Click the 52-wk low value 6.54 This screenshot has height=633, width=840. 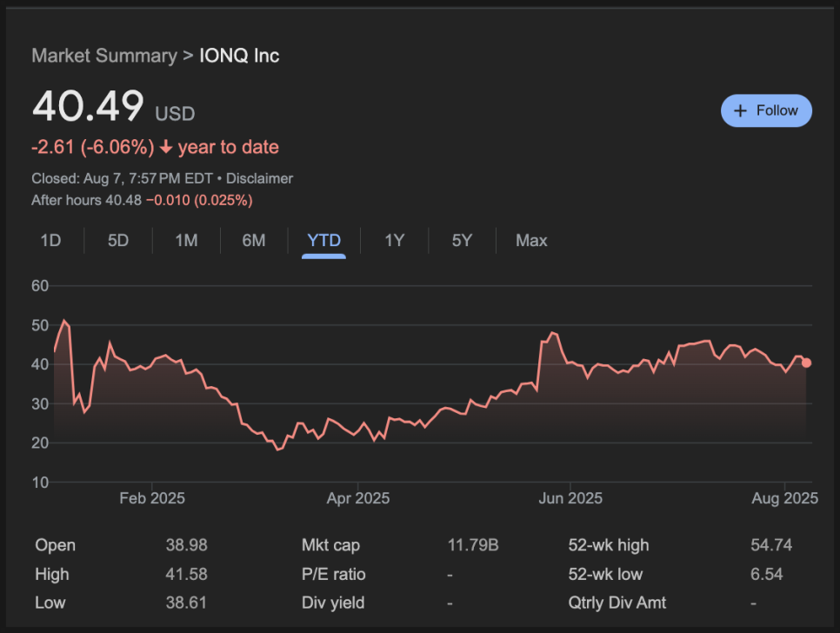tap(767, 574)
